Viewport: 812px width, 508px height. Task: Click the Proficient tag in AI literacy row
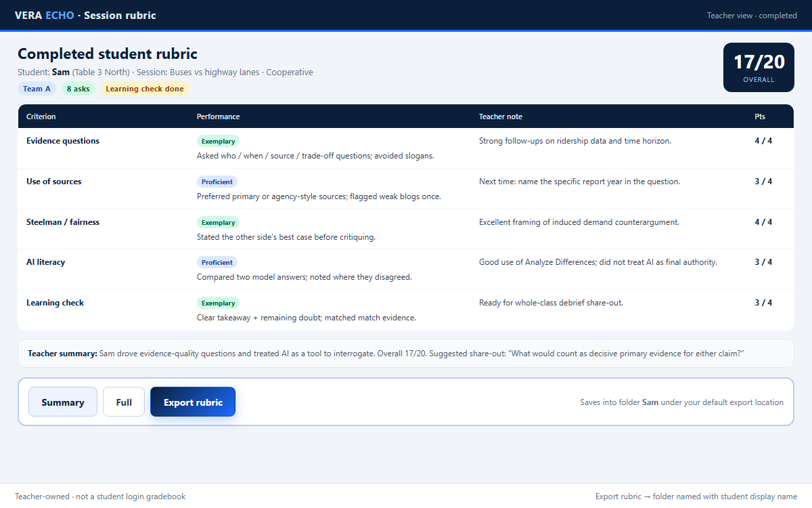(x=217, y=262)
